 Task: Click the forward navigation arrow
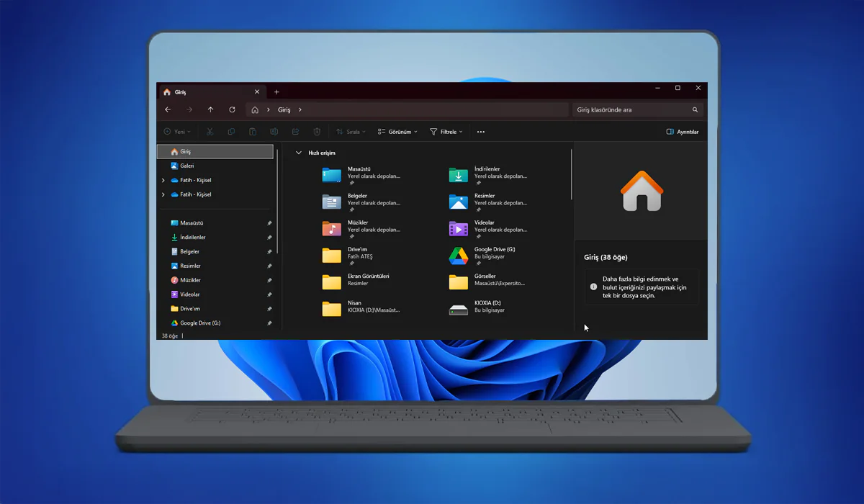tap(189, 109)
